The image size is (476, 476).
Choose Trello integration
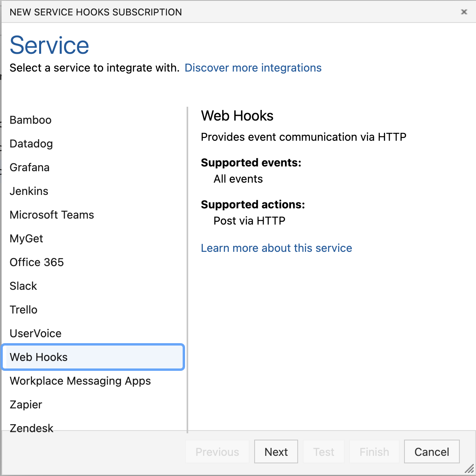[93, 310]
